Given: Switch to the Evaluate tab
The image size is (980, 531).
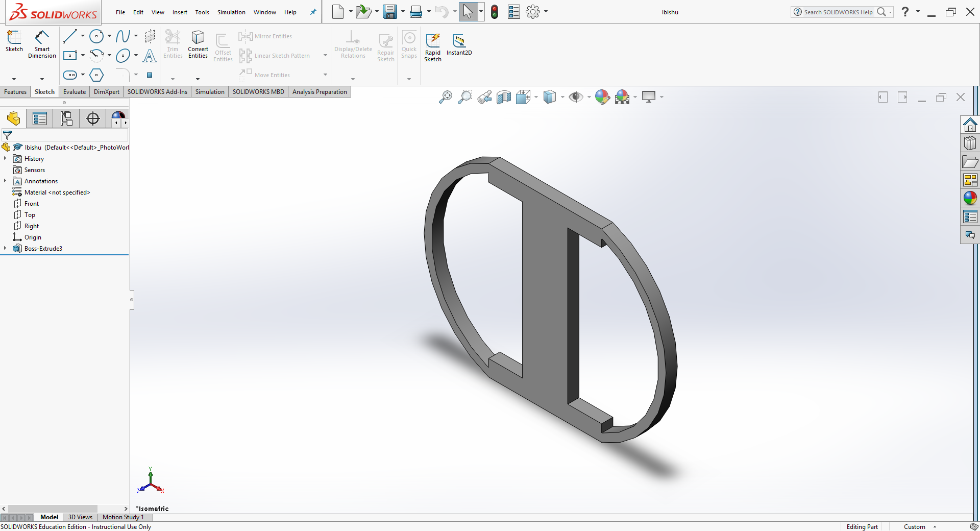Looking at the screenshot, I should point(75,92).
